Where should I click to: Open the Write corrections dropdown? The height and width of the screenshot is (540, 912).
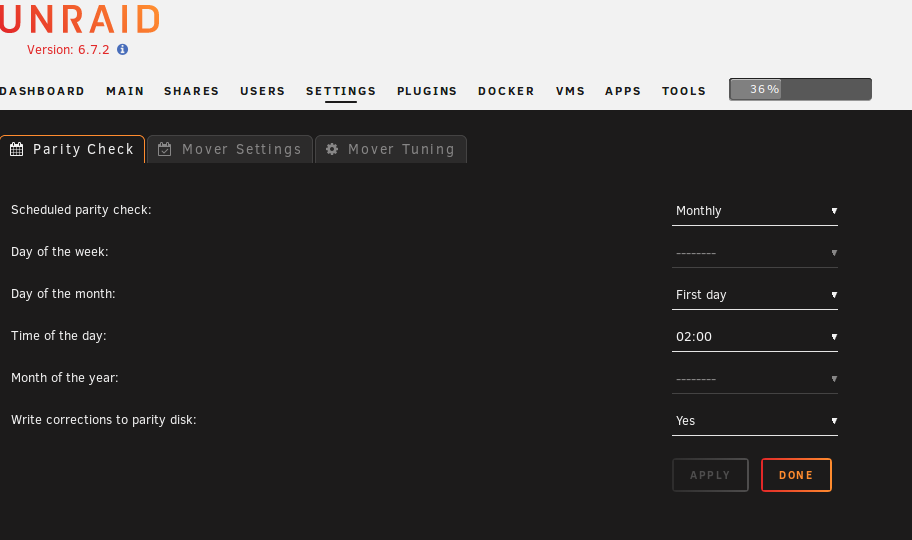click(754, 421)
